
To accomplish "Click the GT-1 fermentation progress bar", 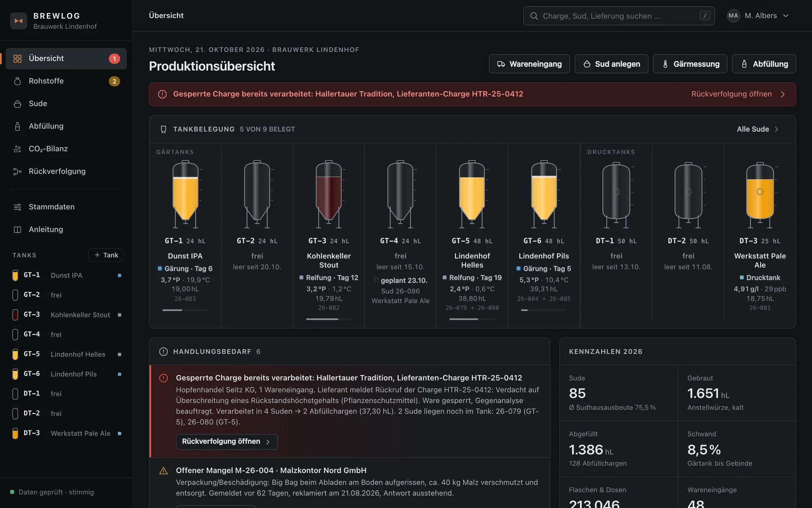I will [185, 310].
